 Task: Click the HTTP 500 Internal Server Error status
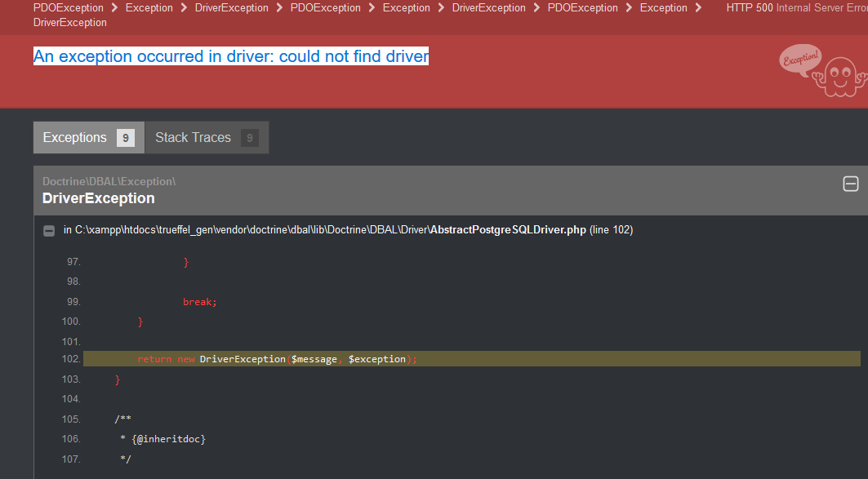coord(796,8)
